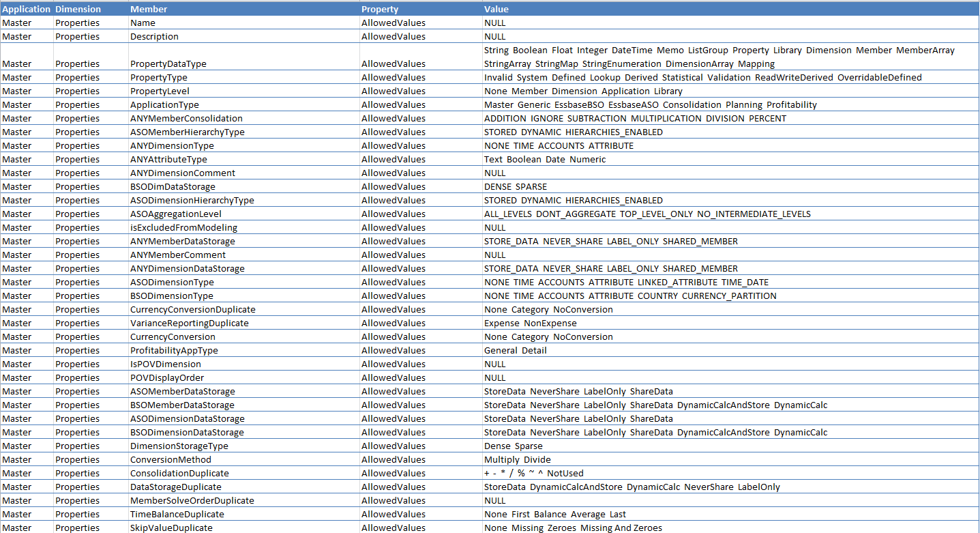Viewport: 980px width, 533px height.
Task: Select the ProfitabilityAppType cell
Action: pyautogui.click(x=243, y=351)
